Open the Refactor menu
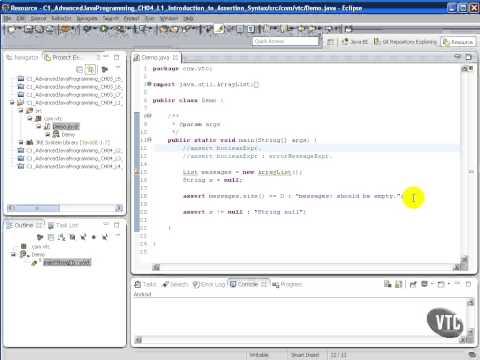This screenshot has width=480, height=360. [61, 19]
